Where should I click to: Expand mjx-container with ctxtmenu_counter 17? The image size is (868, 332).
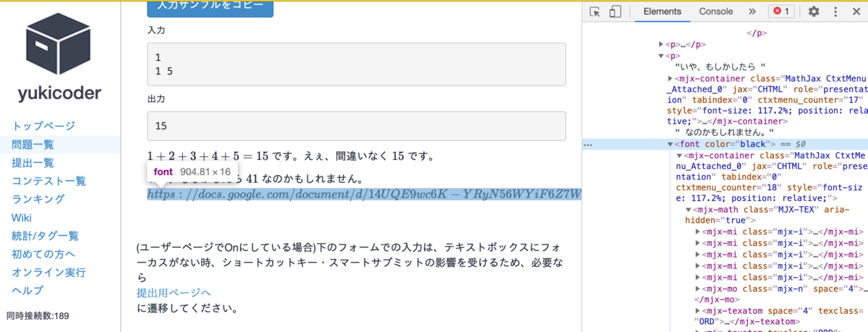(670, 78)
